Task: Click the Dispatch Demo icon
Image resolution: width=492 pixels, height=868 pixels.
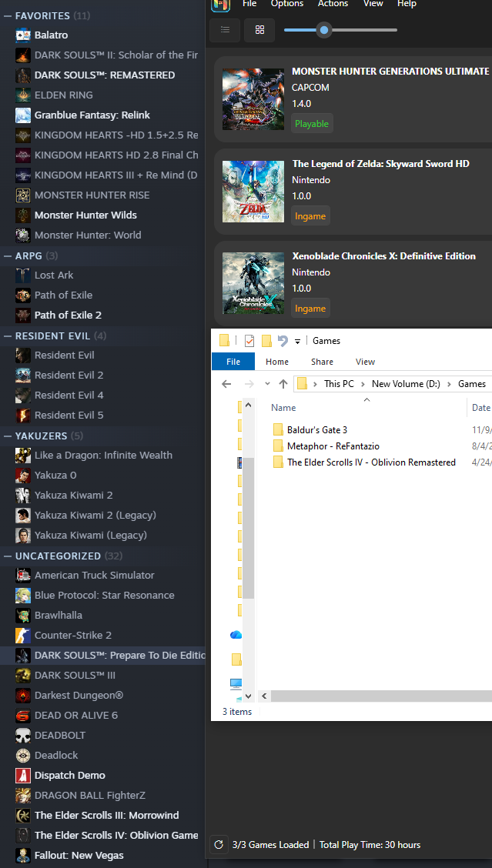Action: click(23, 776)
